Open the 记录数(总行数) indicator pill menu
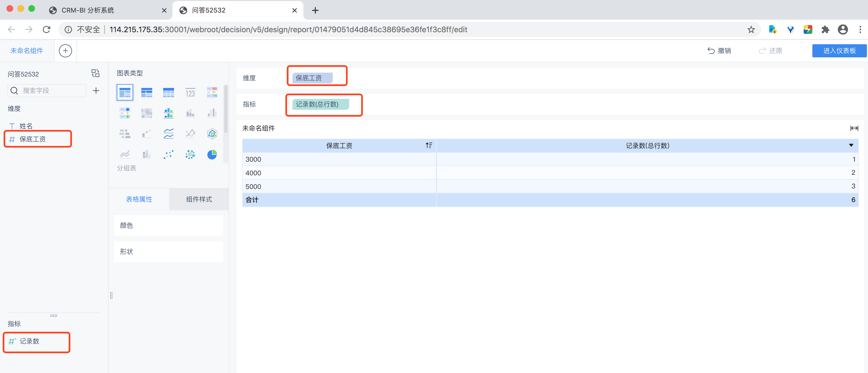This screenshot has height=373, width=868. coord(321,104)
